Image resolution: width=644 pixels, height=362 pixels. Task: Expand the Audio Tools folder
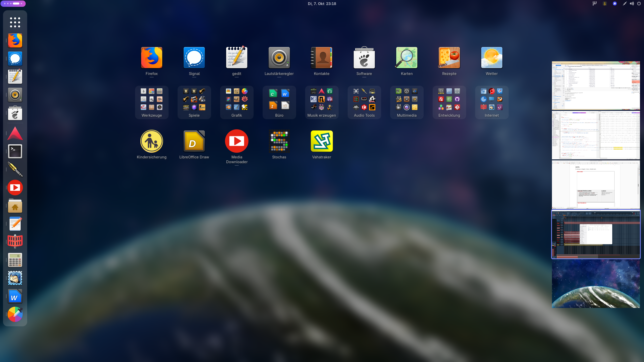[x=364, y=102]
